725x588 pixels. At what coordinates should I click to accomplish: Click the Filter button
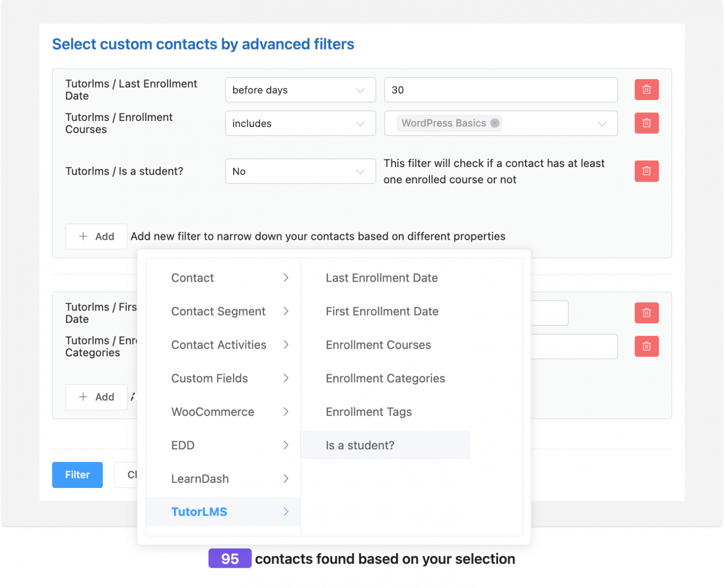click(x=77, y=475)
